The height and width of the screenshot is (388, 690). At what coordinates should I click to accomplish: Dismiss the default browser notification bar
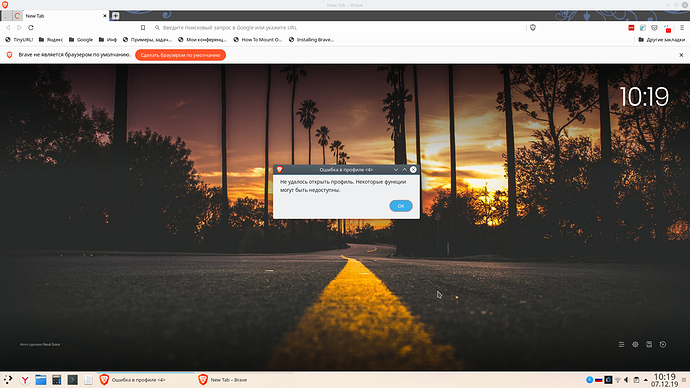coord(681,55)
